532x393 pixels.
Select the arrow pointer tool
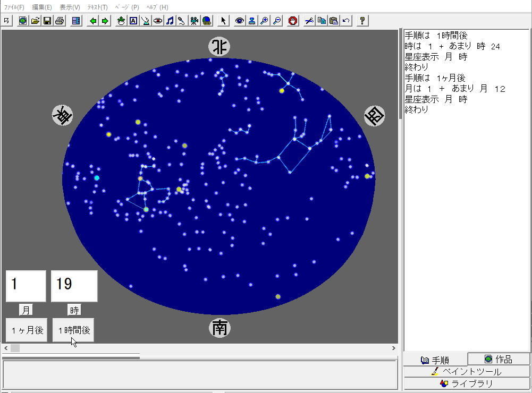223,21
